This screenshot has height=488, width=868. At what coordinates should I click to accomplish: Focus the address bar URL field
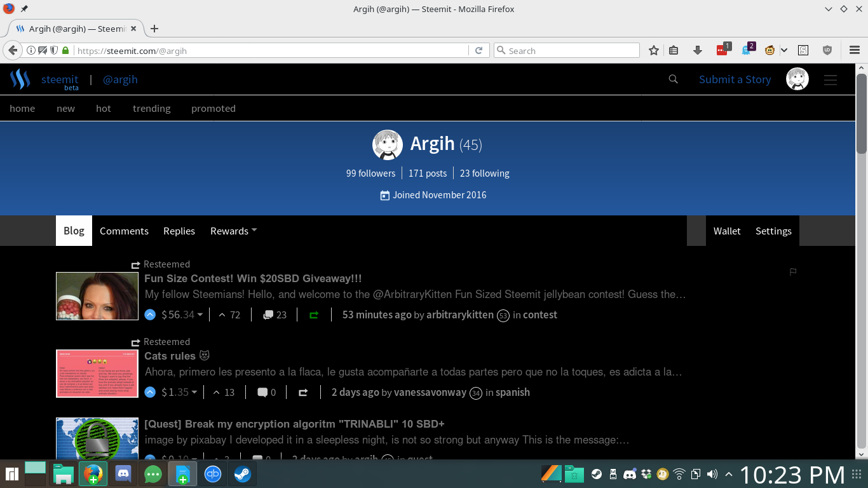(271, 50)
